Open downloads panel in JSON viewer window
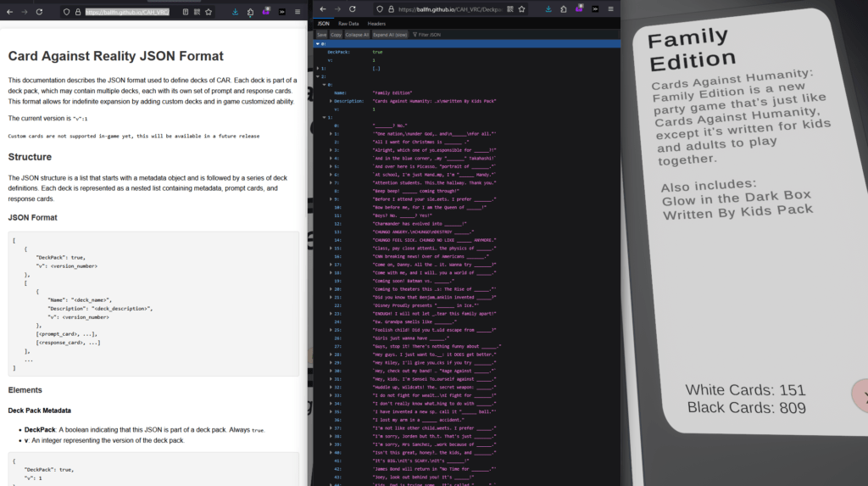The height and width of the screenshot is (486, 868). coord(549,9)
